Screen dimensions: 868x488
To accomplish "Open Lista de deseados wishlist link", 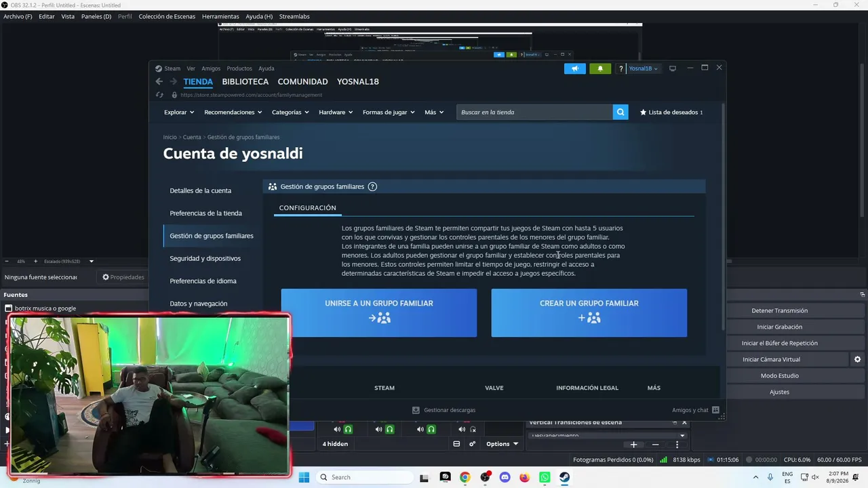I will [671, 113].
